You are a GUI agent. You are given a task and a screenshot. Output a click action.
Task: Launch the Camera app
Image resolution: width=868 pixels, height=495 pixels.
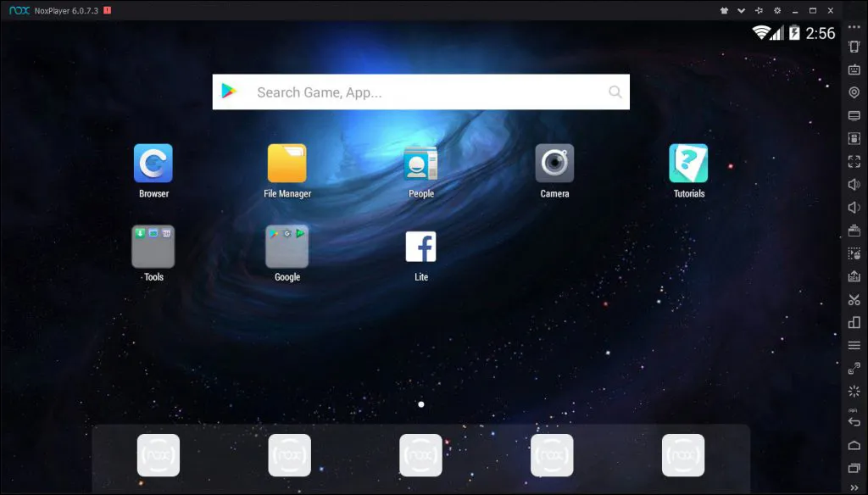point(554,164)
